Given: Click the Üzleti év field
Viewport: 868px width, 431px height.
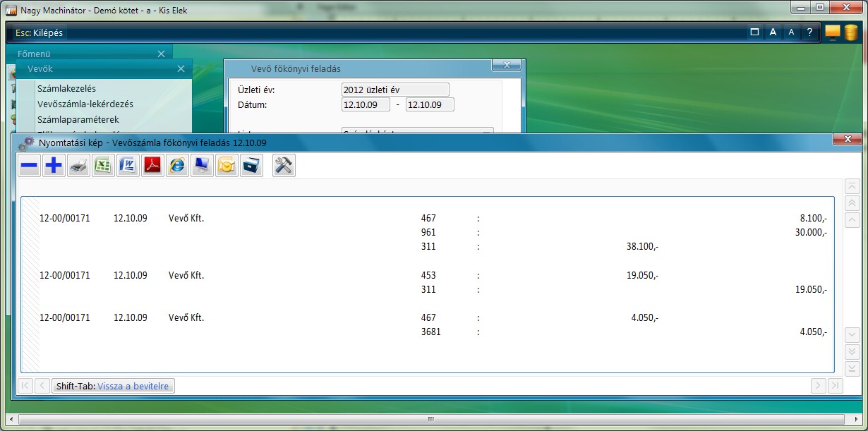Looking at the screenshot, I should click(395, 90).
